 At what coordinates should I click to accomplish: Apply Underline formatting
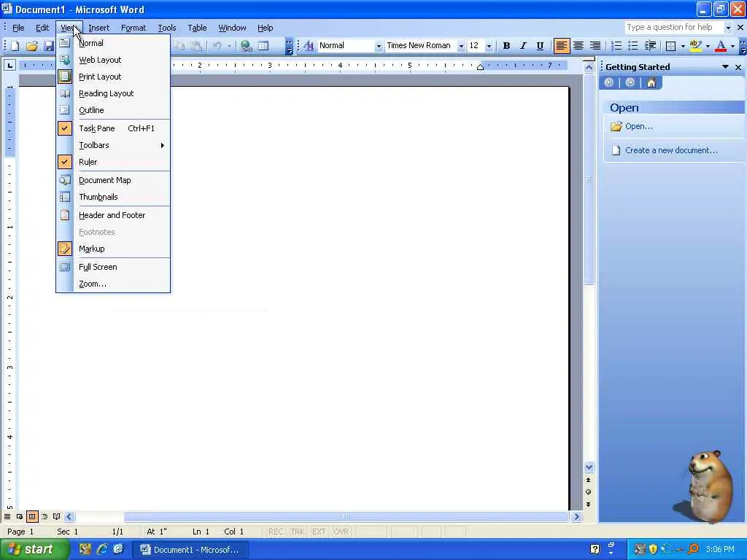[540, 46]
